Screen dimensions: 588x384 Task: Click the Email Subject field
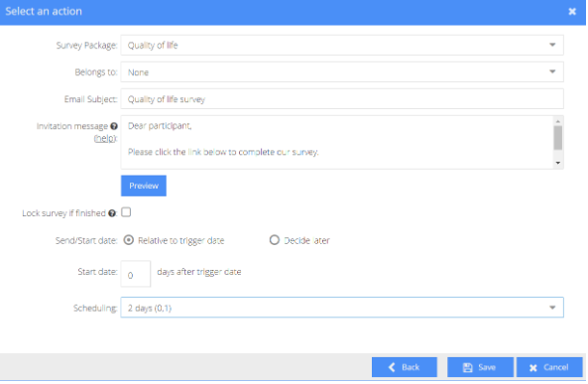(x=342, y=99)
